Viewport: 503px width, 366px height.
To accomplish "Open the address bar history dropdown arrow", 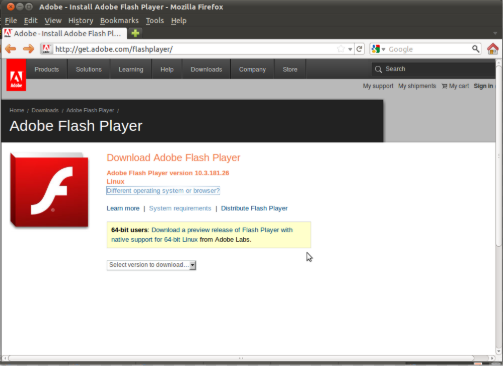I will [x=350, y=49].
